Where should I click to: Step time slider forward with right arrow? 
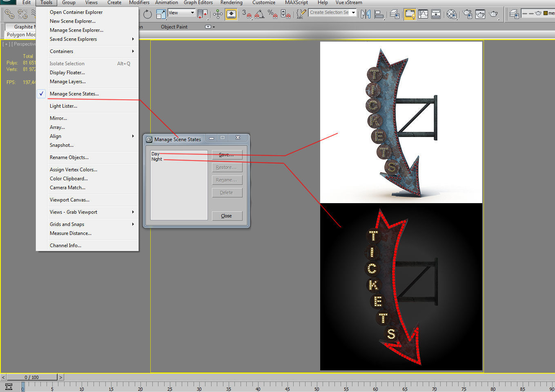61,377
